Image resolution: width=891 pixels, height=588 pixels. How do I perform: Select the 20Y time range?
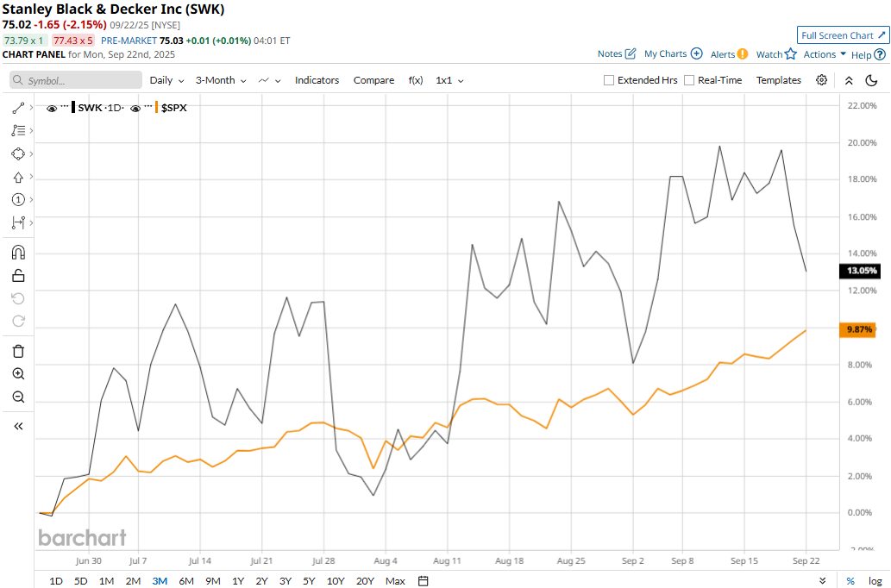[365, 580]
